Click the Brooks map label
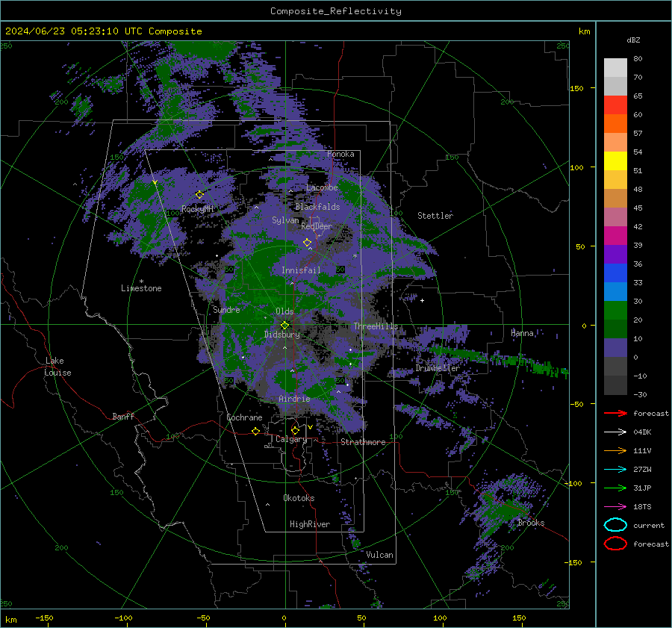The image size is (672, 628). (531, 523)
